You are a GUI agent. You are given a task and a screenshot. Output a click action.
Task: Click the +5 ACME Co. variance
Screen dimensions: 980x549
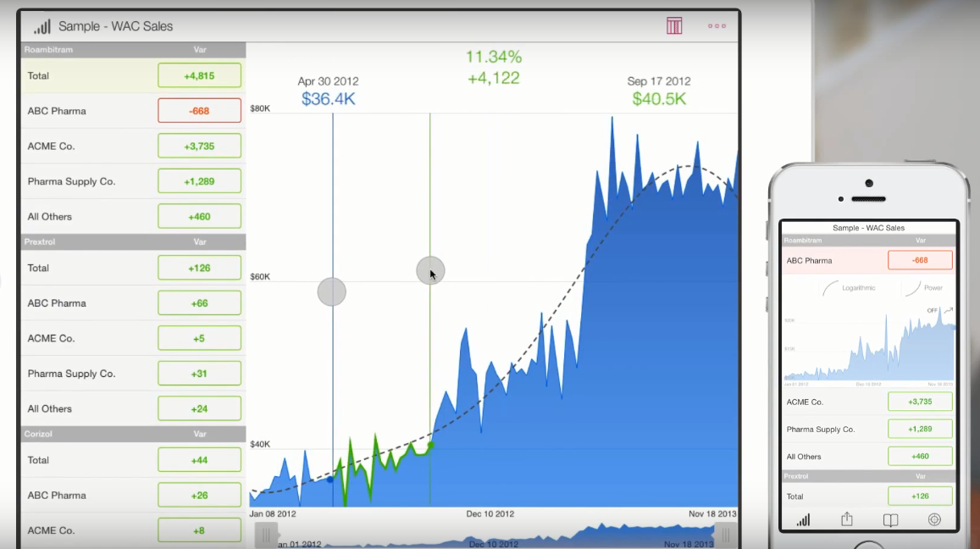(x=199, y=338)
